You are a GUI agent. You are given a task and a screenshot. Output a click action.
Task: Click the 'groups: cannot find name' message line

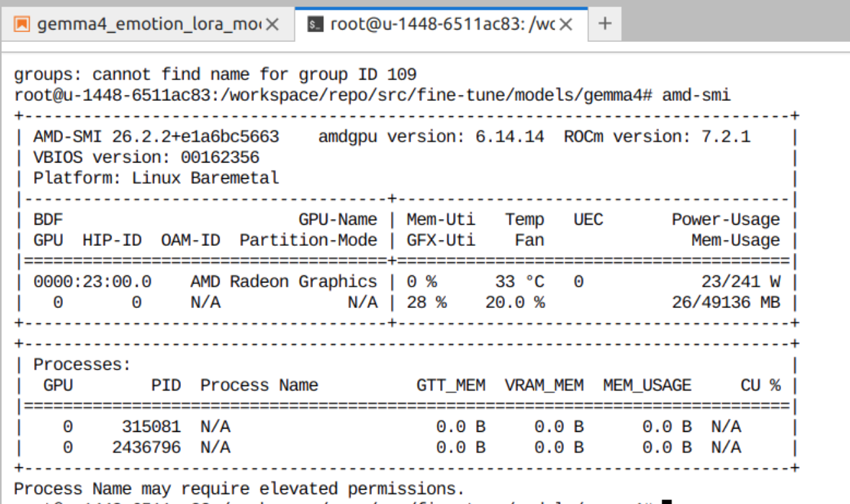[215, 75]
